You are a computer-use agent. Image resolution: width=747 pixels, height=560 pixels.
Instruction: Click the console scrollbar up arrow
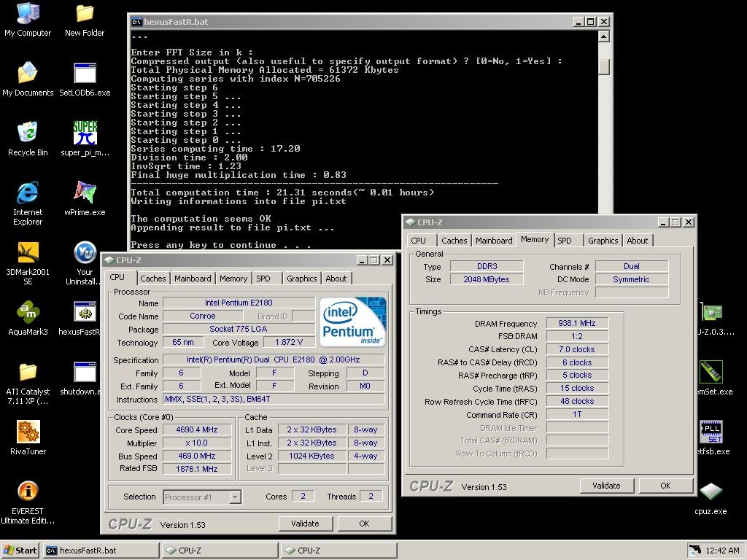tap(603, 36)
